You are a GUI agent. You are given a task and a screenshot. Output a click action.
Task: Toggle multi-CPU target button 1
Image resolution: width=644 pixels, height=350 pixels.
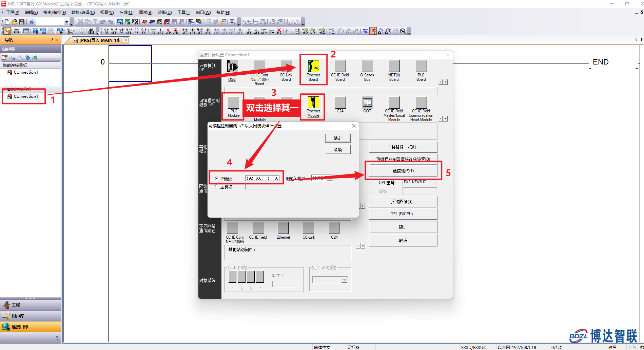(x=233, y=277)
